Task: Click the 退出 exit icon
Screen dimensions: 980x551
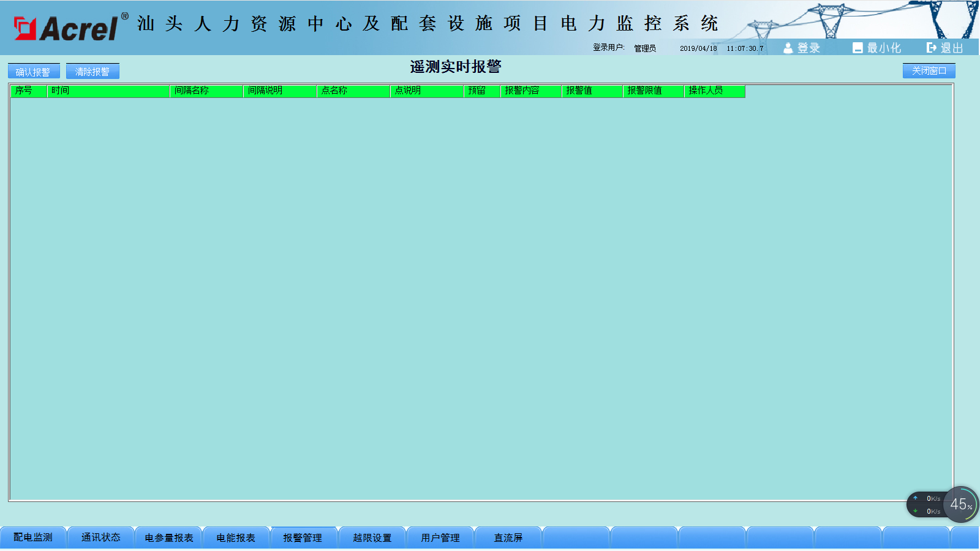Action: (931, 48)
